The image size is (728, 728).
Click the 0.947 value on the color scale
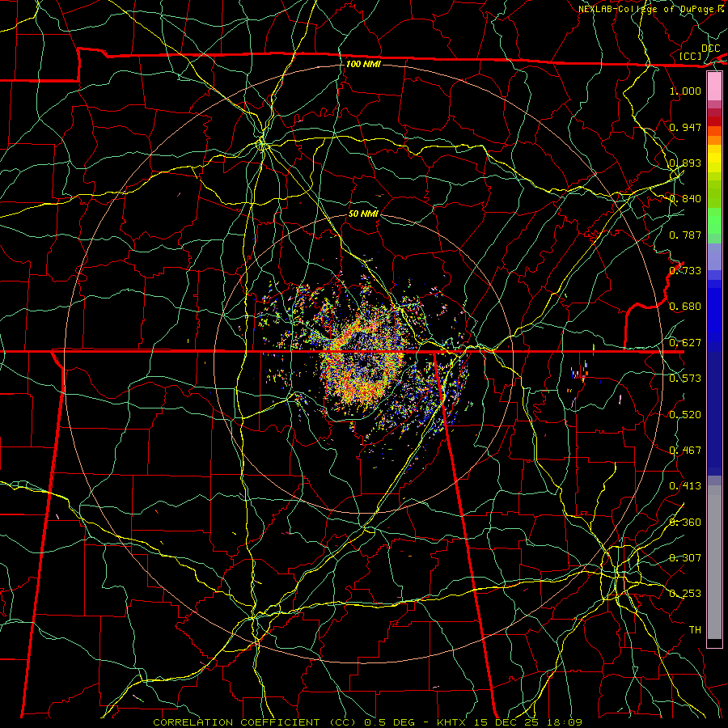(685, 127)
